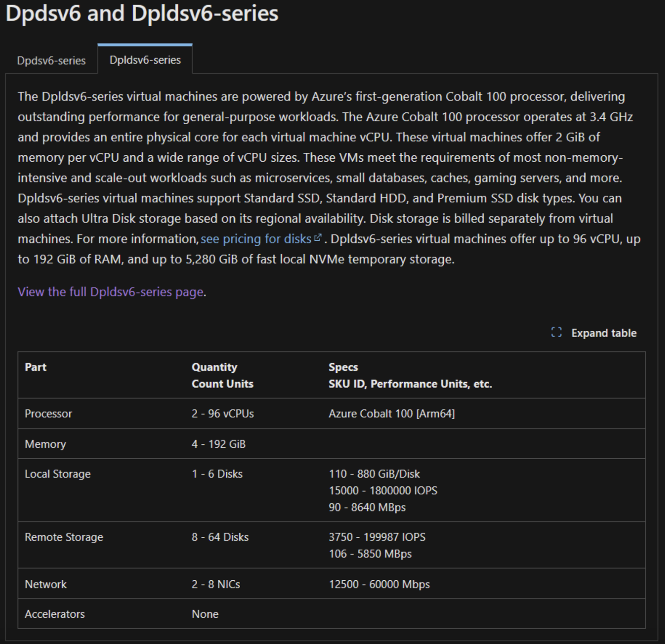Screen dimensions: 665x644
Task: Select the Network row label
Action: [x=46, y=584]
